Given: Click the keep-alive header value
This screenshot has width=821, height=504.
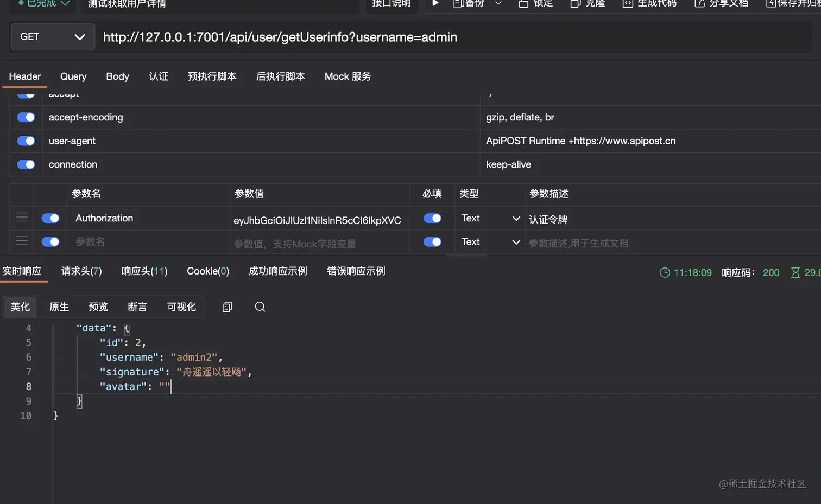Looking at the screenshot, I should pos(509,164).
